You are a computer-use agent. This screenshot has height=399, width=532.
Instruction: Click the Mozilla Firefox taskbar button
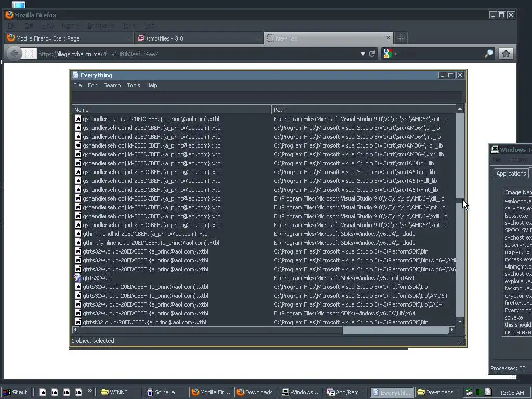coord(211,392)
